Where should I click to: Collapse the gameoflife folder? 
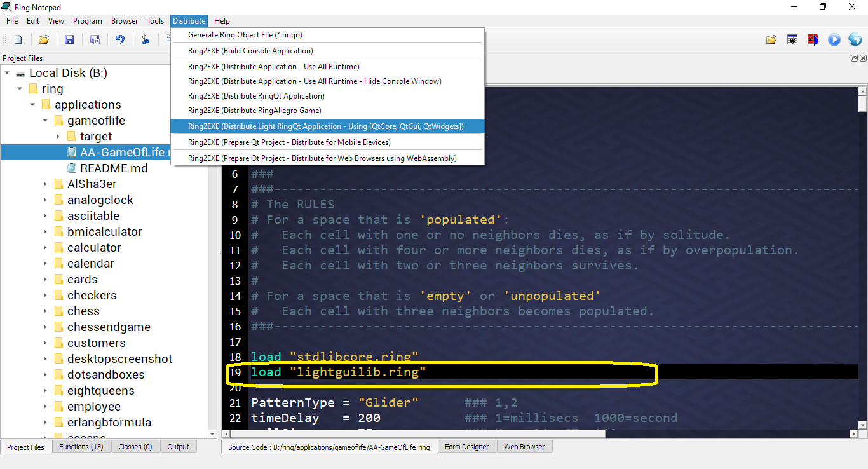[x=45, y=121]
